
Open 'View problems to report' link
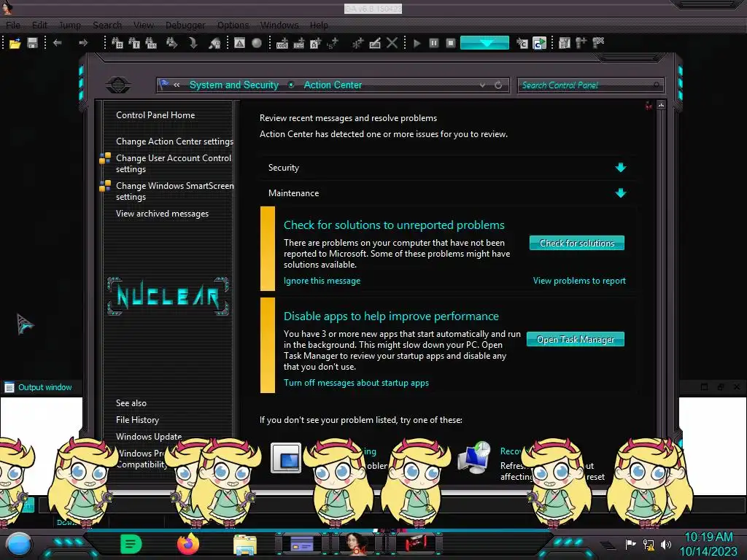579,281
